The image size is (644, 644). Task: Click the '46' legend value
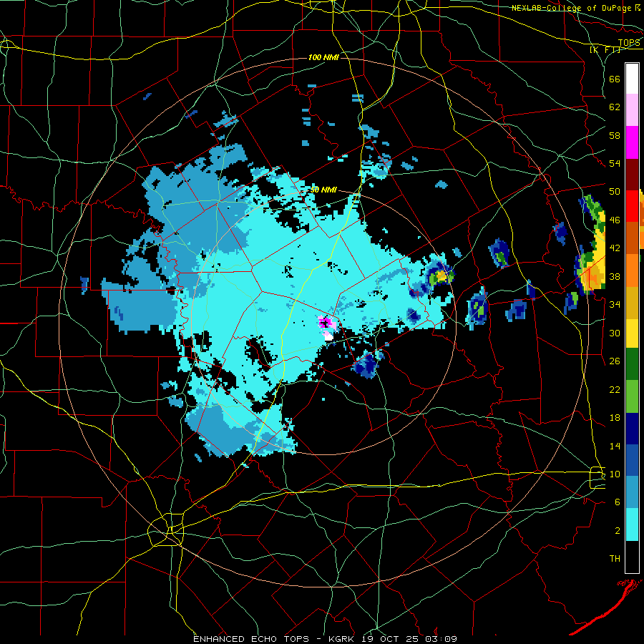(615, 220)
